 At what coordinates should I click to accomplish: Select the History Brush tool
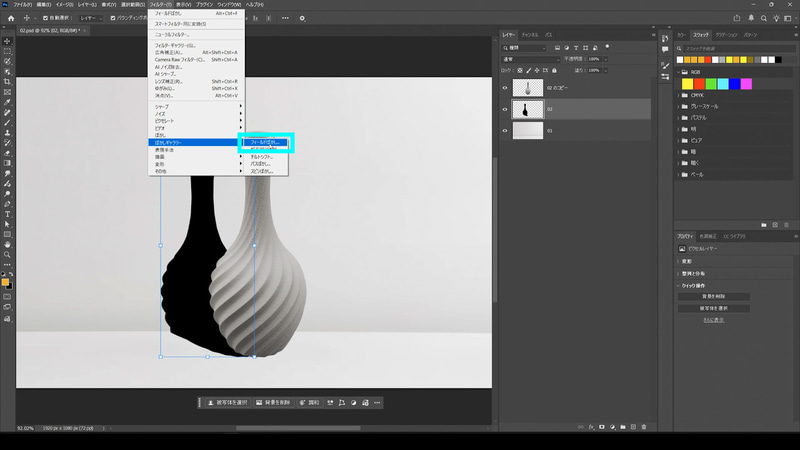click(7, 143)
